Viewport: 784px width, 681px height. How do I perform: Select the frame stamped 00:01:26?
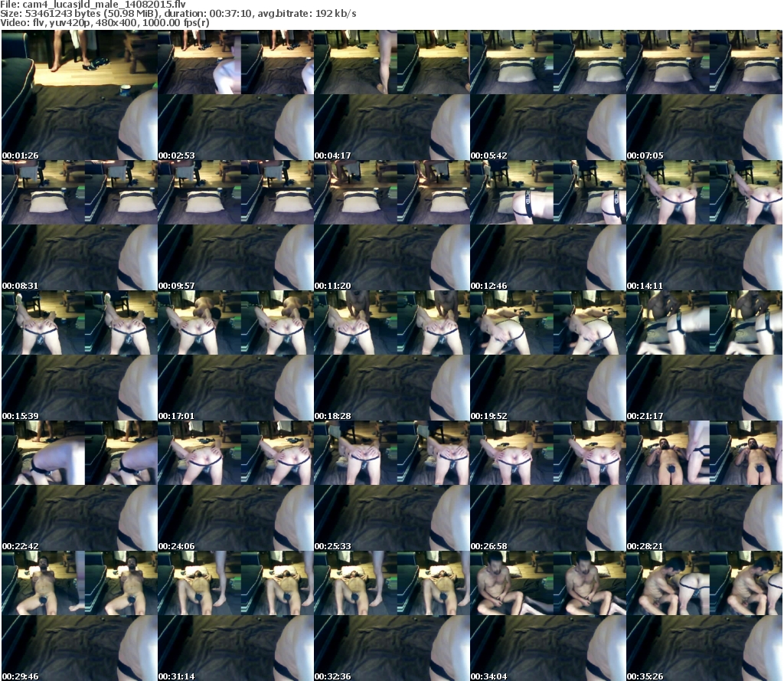80,95
